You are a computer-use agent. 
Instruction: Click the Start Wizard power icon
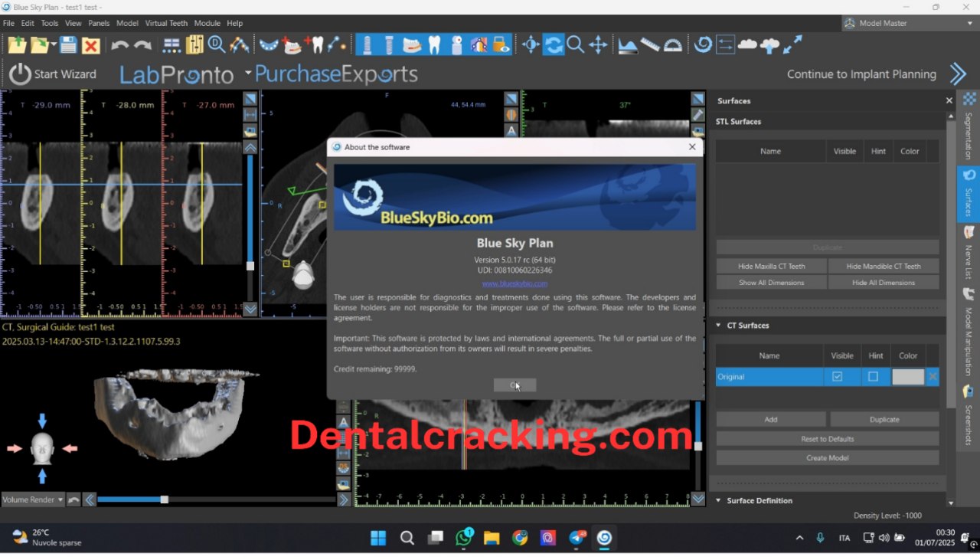click(x=21, y=74)
